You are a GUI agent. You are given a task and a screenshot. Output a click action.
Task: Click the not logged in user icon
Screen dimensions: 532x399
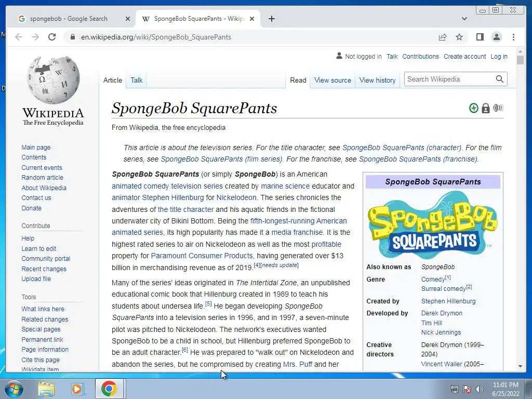(339, 56)
